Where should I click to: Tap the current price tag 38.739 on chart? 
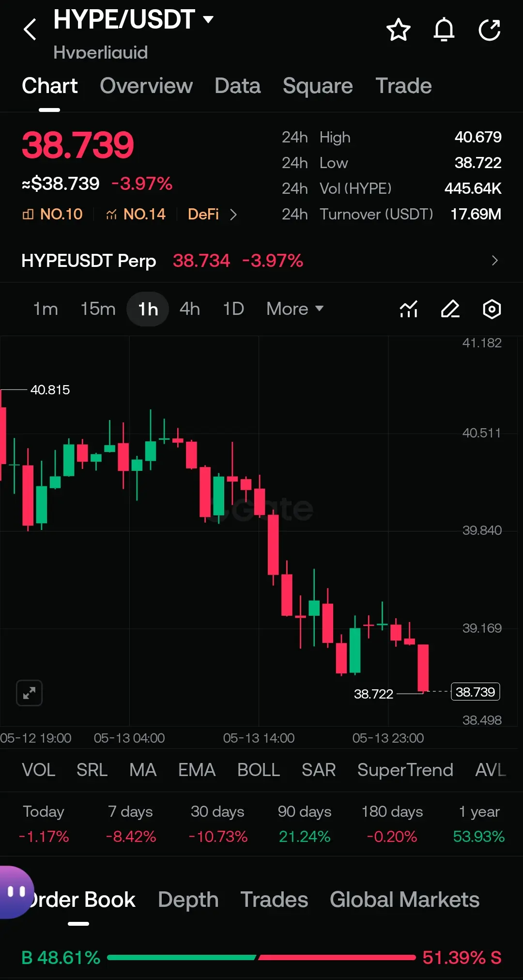tap(475, 692)
